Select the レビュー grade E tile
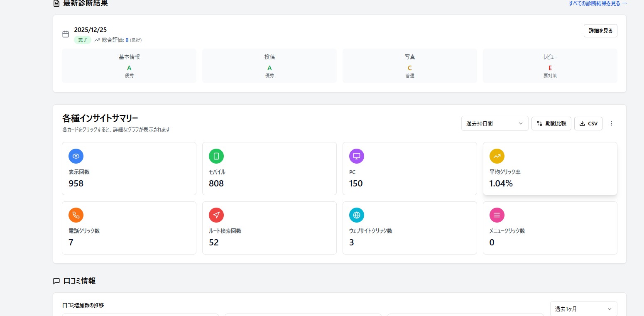 550,66
